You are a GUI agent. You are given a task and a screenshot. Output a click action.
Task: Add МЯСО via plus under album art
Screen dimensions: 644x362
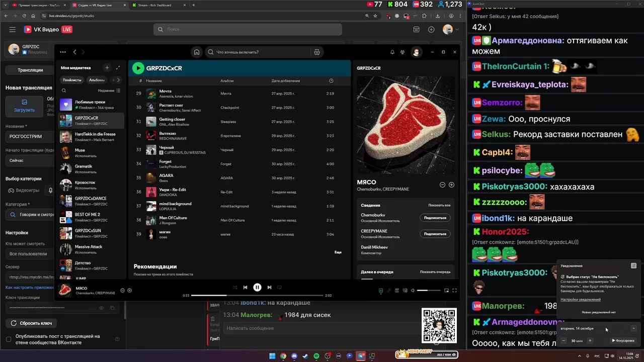point(451,185)
